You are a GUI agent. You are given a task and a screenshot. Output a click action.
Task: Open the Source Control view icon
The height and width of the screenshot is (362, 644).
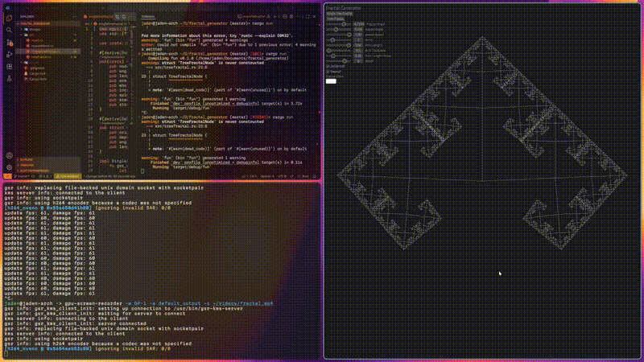point(10,43)
